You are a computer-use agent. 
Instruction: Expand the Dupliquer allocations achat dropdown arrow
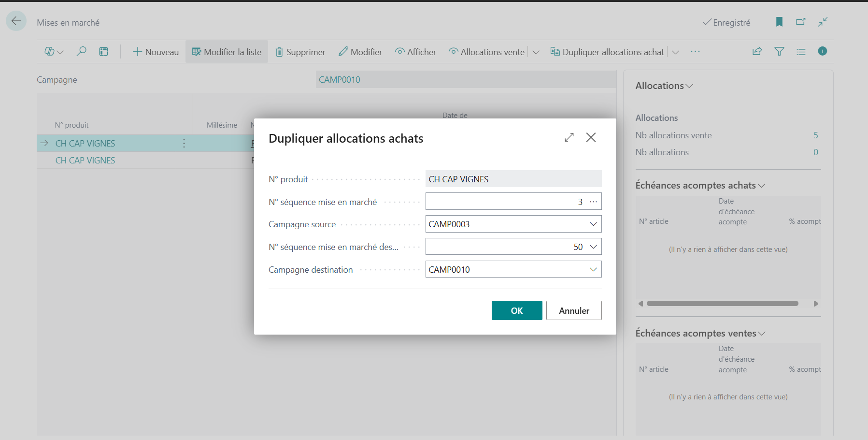click(675, 52)
